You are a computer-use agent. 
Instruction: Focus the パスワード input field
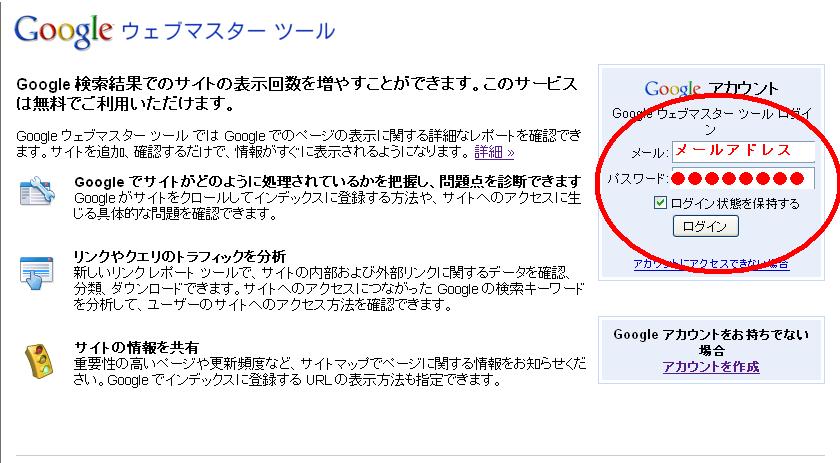tap(744, 178)
